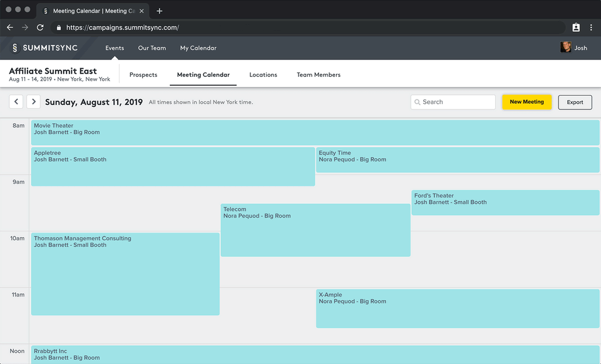Click the SummitSync logo

pos(44,48)
